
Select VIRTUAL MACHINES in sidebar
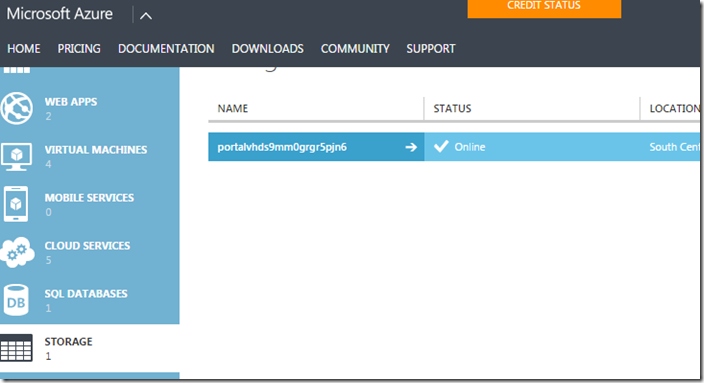90,156
